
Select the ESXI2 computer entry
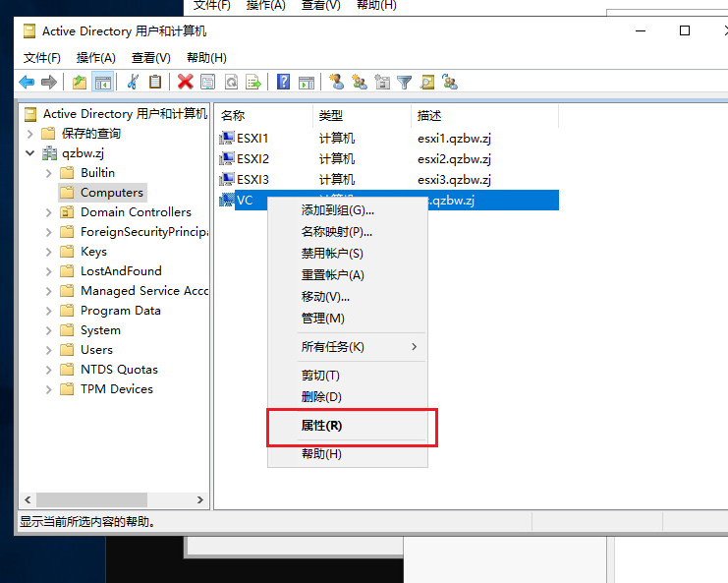pos(252,159)
